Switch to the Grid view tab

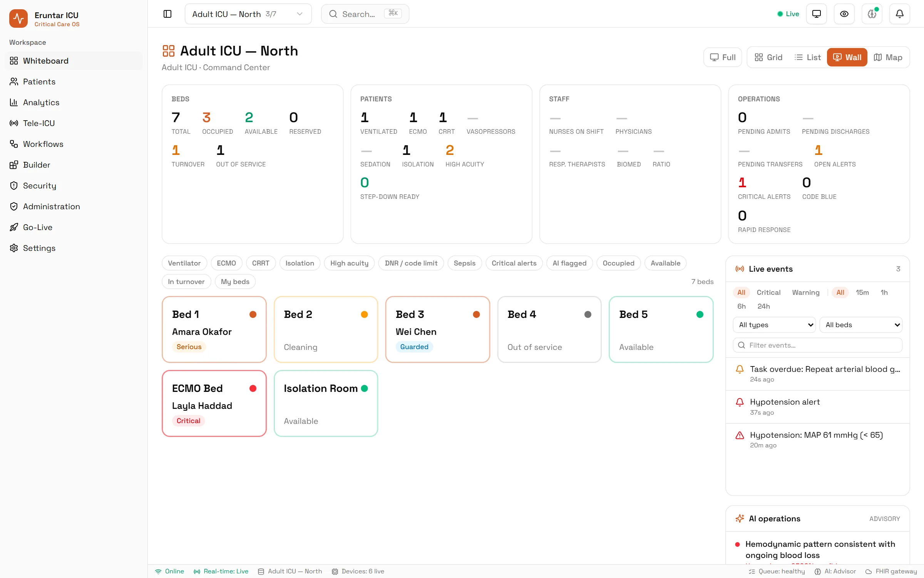point(768,57)
